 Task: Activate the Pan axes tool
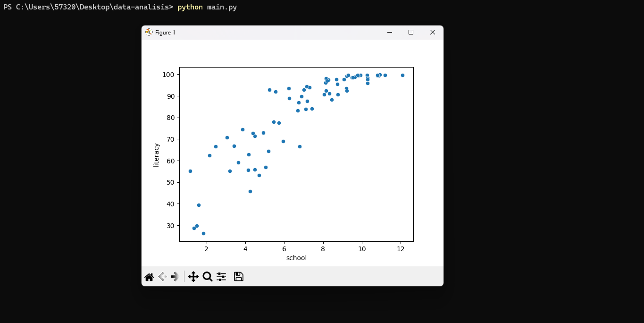[x=193, y=277]
